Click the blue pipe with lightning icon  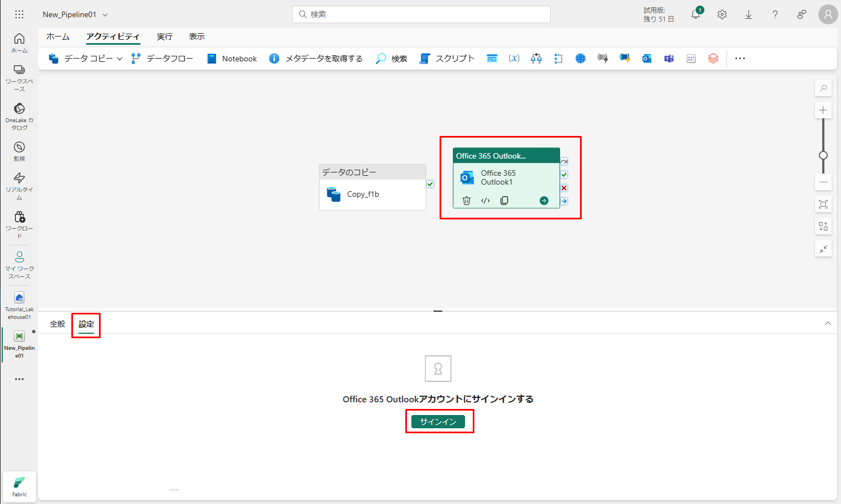pyautogui.click(x=625, y=59)
